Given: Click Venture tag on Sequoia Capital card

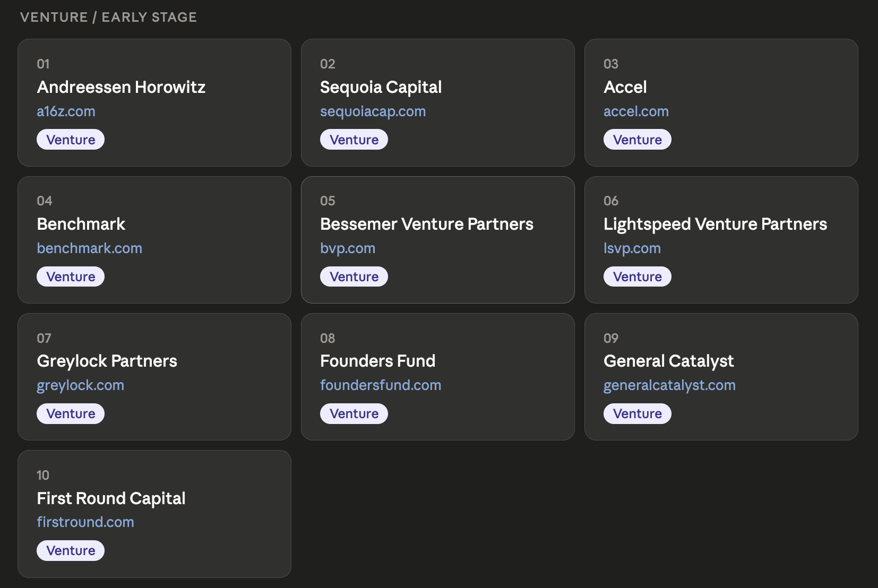Looking at the screenshot, I should pyautogui.click(x=354, y=140).
